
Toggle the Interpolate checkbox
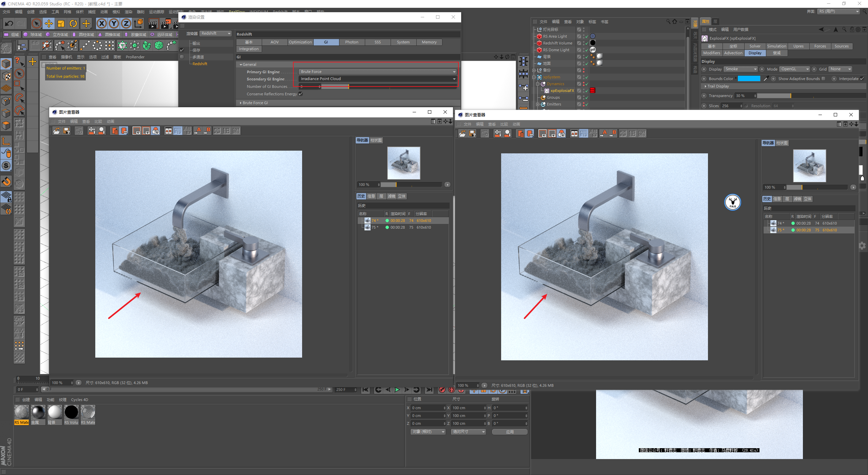coord(862,79)
